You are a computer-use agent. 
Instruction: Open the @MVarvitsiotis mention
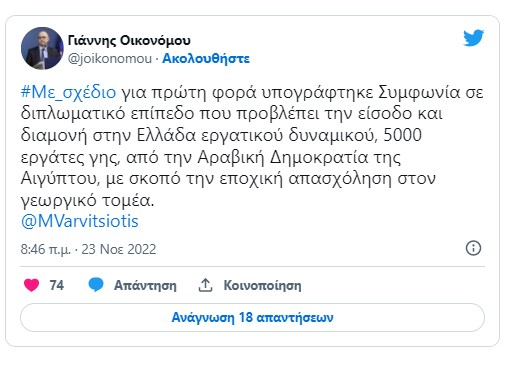click(x=80, y=221)
